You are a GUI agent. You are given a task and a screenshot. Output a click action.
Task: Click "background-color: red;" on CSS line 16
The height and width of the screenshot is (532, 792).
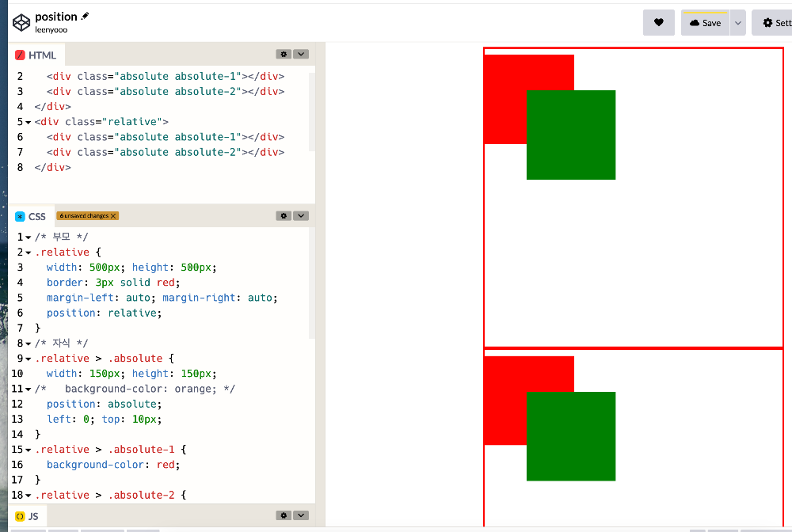(x=113, y=465)
